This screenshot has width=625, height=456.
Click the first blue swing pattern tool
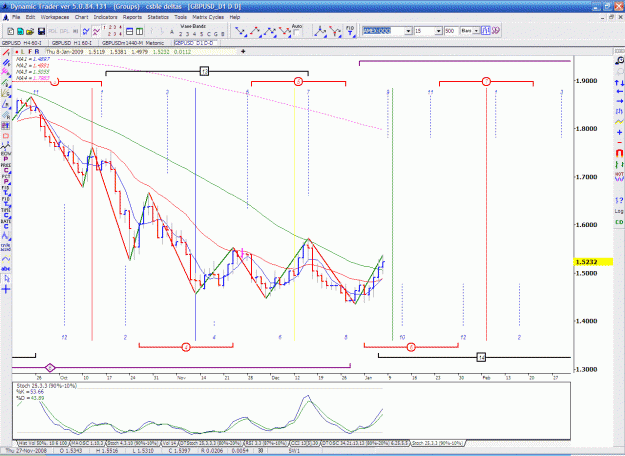pyautogui.click(x=240, y=31)
